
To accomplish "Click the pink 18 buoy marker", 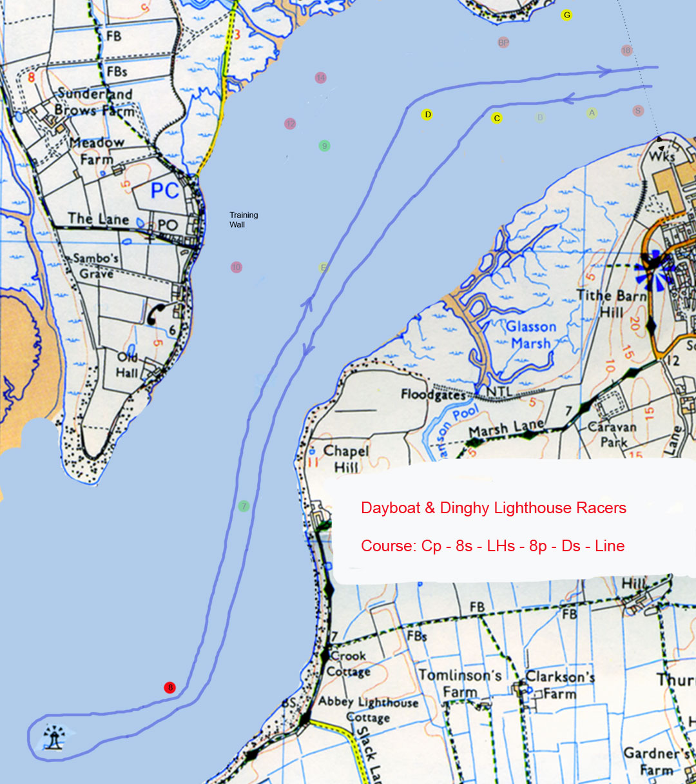I will (x=626, y=50).
